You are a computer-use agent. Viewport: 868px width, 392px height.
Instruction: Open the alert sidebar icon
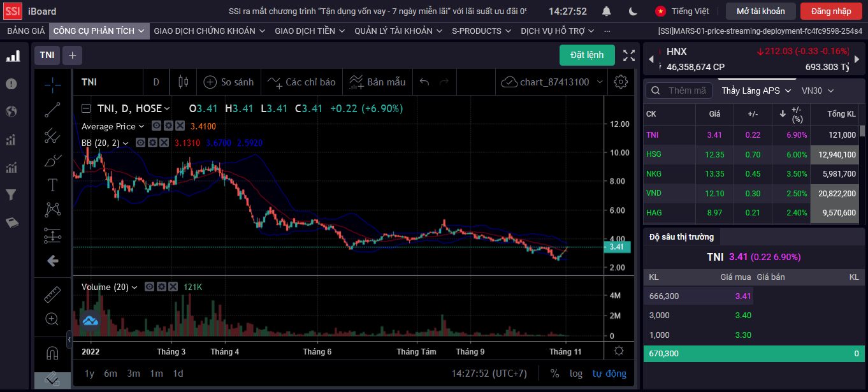tap(11, 84)
